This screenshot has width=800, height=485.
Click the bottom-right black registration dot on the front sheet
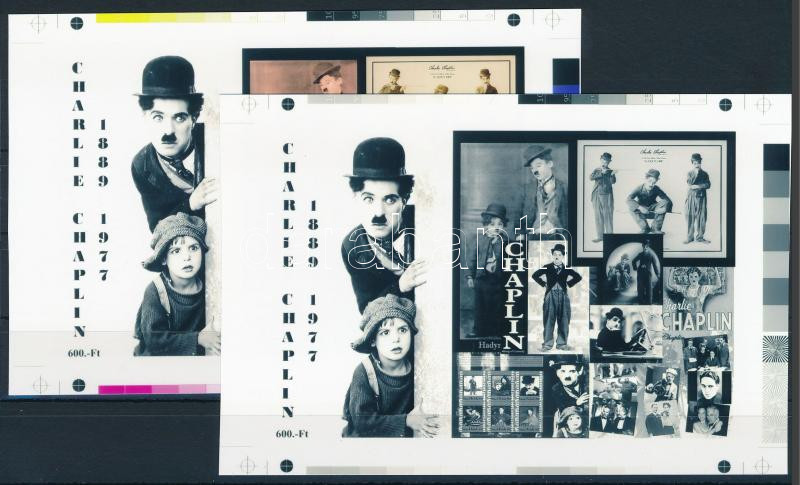point(724,466)
